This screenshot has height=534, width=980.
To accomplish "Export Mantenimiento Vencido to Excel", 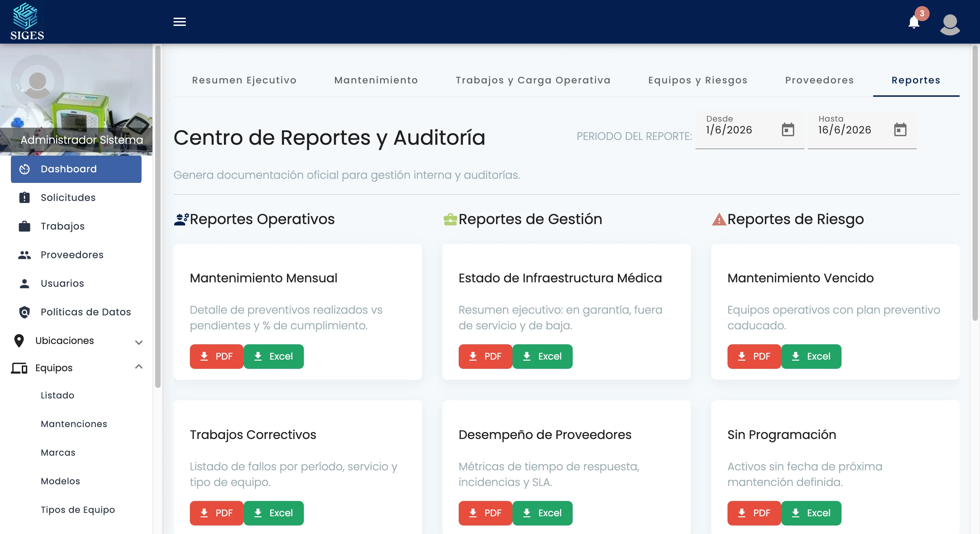I will [811, 356].
